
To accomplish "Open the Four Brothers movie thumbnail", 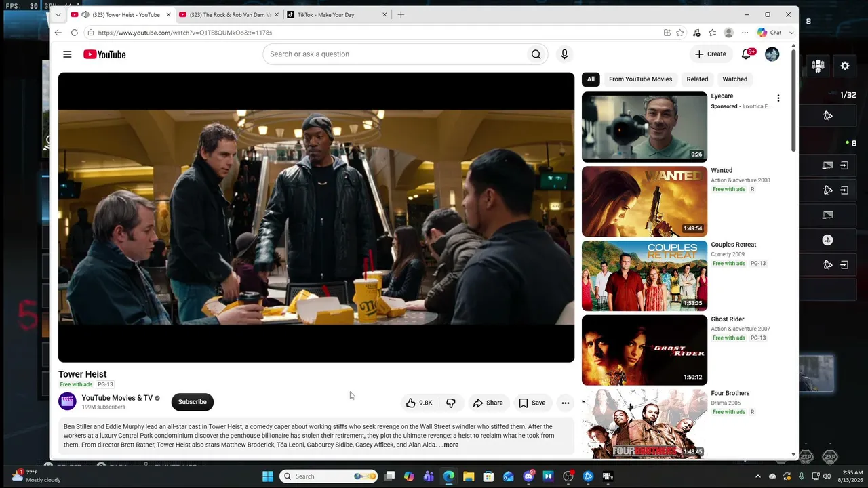I will point(644,424).
